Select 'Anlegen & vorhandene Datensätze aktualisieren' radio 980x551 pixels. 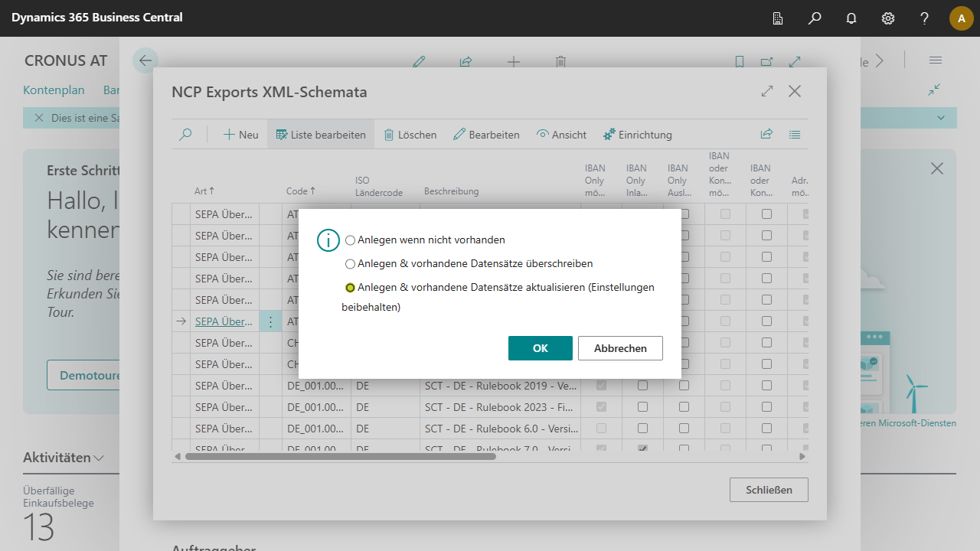(351, 288)
